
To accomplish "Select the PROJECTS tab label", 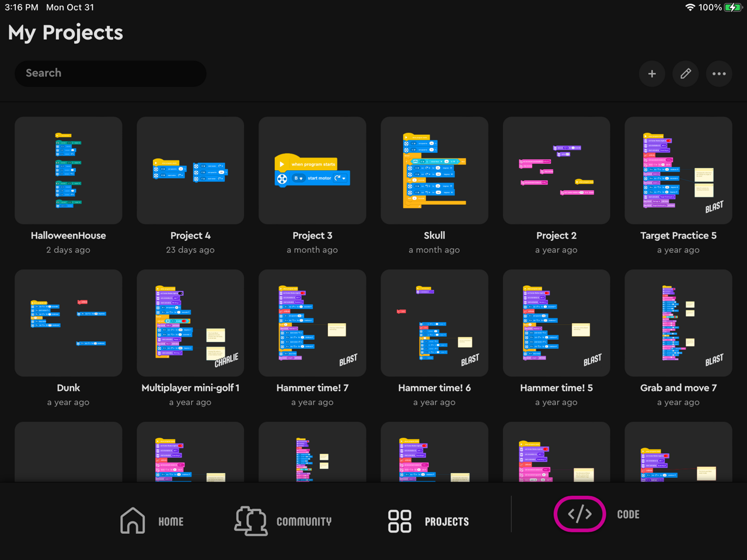I will pyautogui.click(x=447, y=521).
